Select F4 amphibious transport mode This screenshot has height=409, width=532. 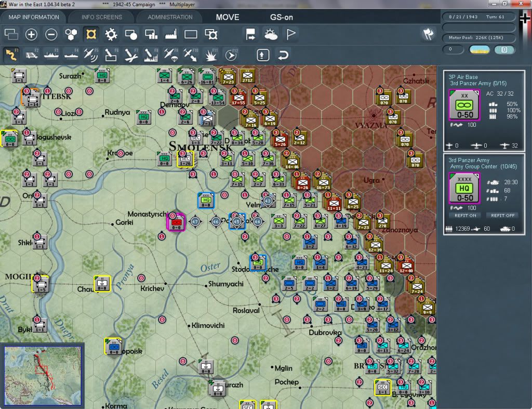(71, 55)
